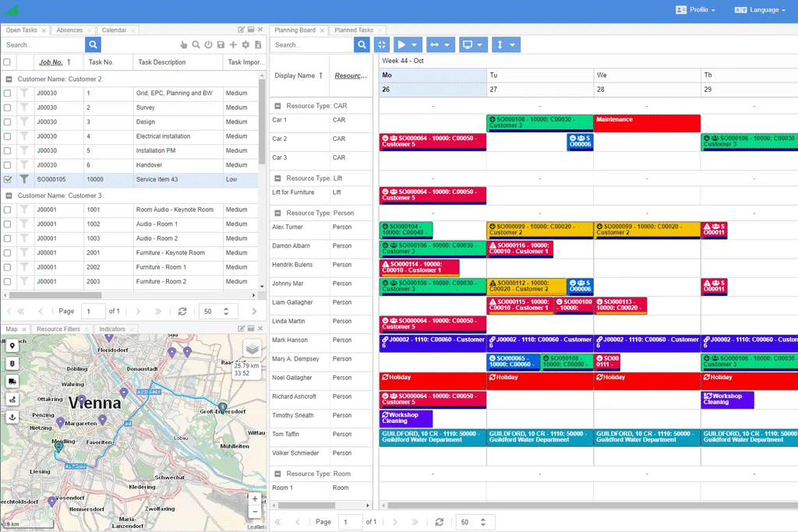Click the floppy disk save icon in Open Tasks
The image size is (798, 532).
tap(221, 45)
